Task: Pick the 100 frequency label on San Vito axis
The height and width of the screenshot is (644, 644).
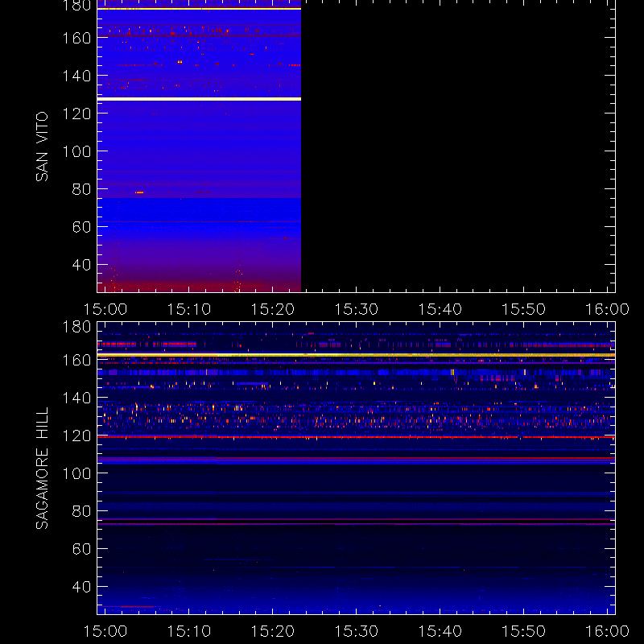Action: tap(76, 151)
